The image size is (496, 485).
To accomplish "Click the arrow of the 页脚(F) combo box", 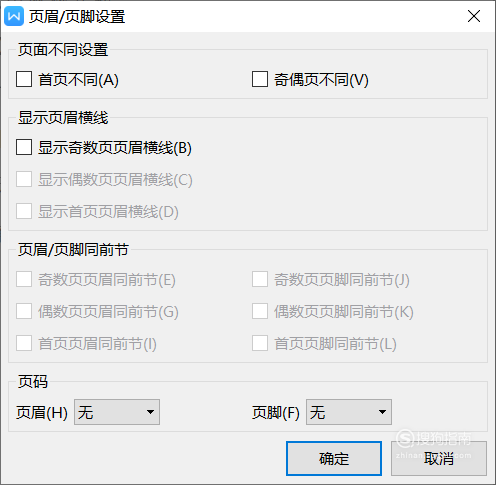I will tap(382, 412).
